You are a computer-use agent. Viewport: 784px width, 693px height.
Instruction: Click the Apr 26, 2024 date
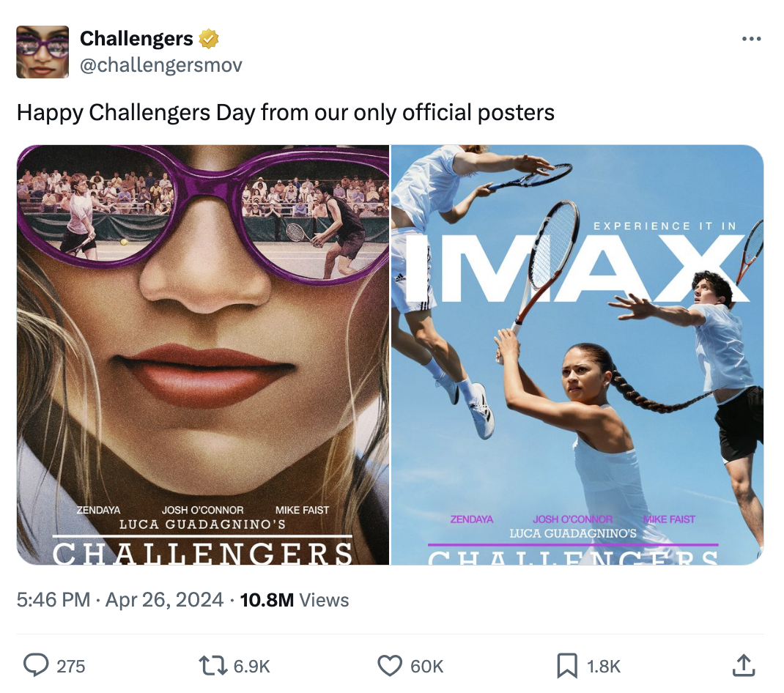(164, 599)
